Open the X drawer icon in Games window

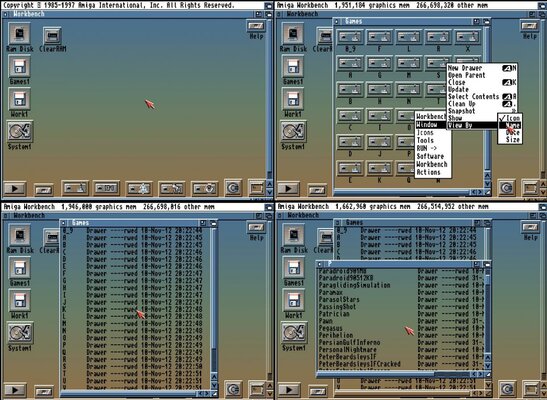pyautogui.click(x=467, y=37)
